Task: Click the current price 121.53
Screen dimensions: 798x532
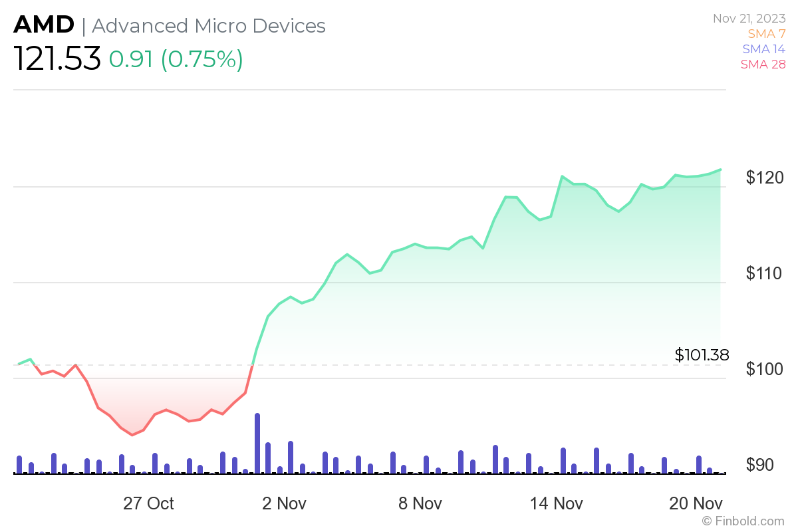Action: (57, 59)
